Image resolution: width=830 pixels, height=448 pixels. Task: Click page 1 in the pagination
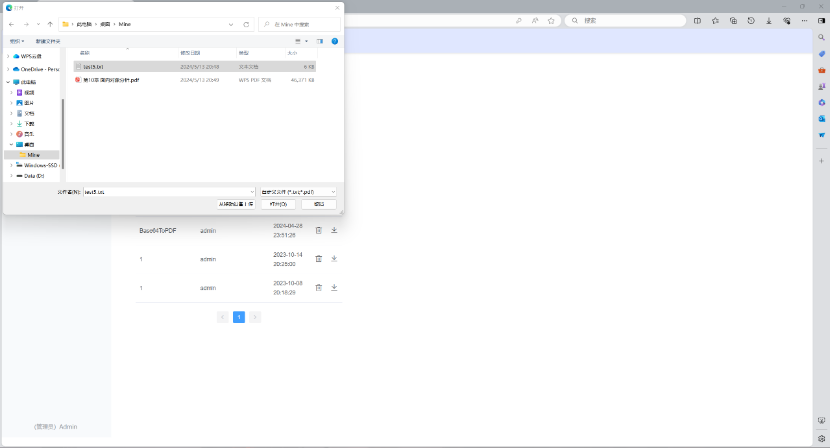tap(239, 317)
